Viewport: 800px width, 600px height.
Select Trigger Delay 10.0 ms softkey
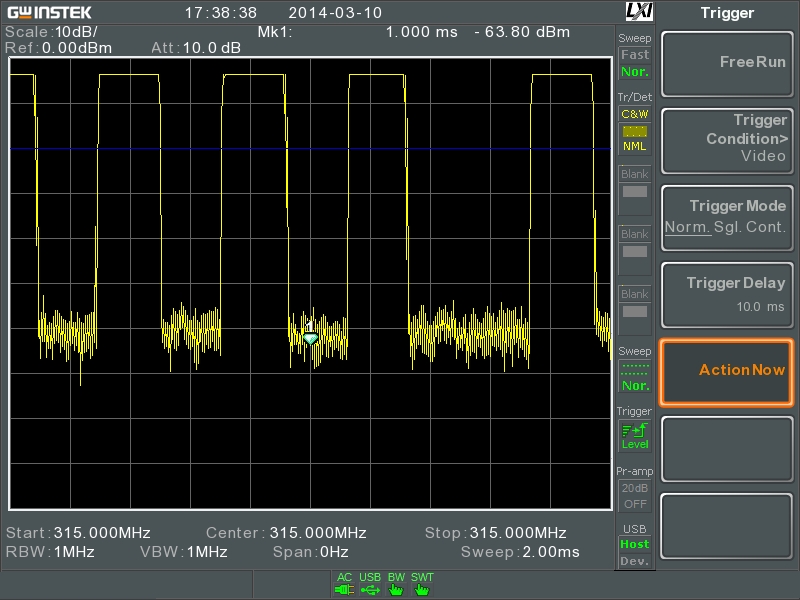click(727, 295)
